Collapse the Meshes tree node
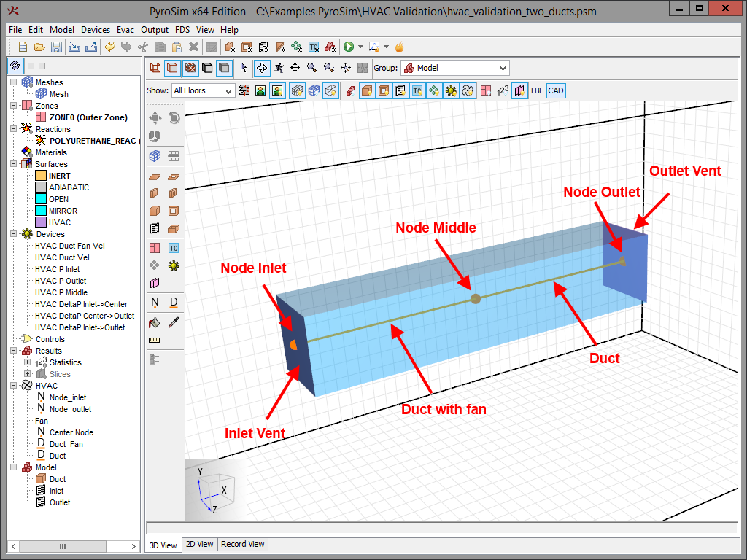 click(x=14, y=82)
